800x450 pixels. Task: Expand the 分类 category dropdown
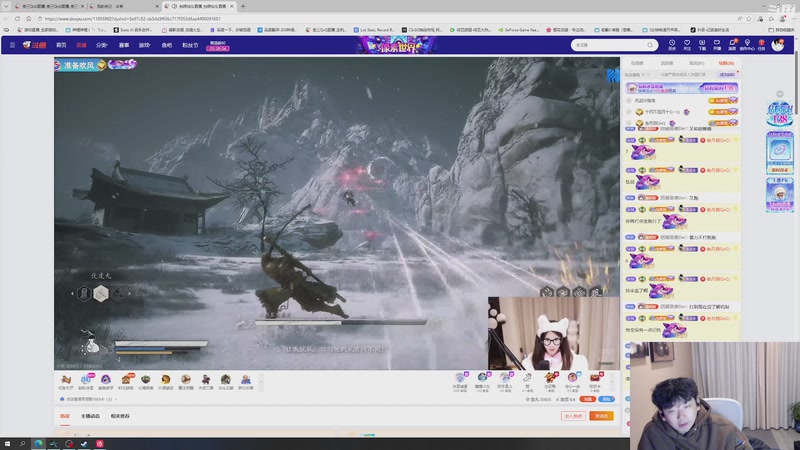point(102,45)
